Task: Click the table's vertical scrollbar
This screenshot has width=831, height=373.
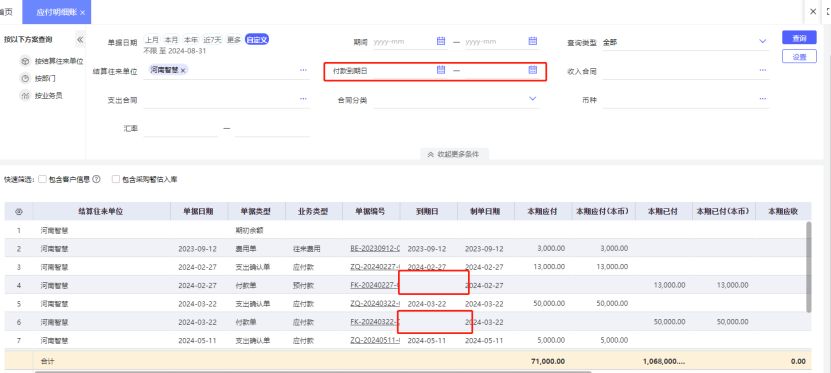Action: pos(808,267)
